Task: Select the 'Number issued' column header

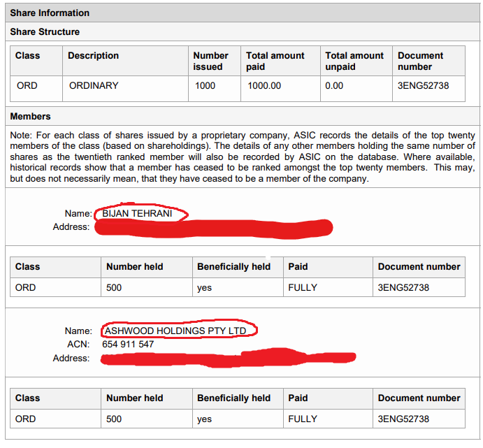Action: 210,61
